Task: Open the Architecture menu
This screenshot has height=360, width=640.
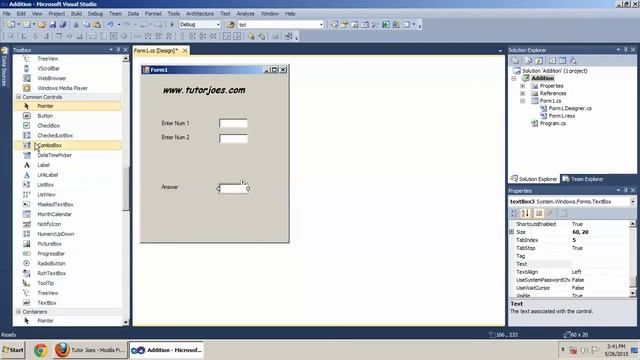Action: pos(200,13)
